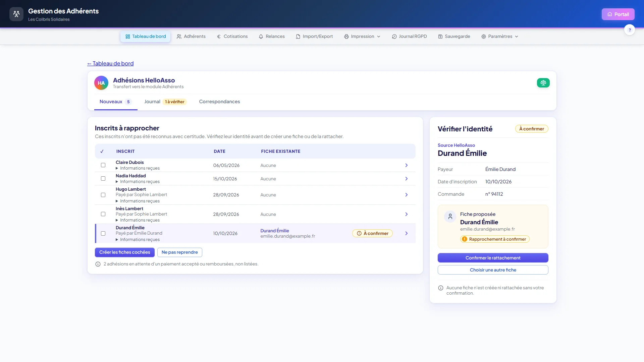Click the Ne pas reprendre button
Viewport: 644px width, 362px height.
[179, 252]
